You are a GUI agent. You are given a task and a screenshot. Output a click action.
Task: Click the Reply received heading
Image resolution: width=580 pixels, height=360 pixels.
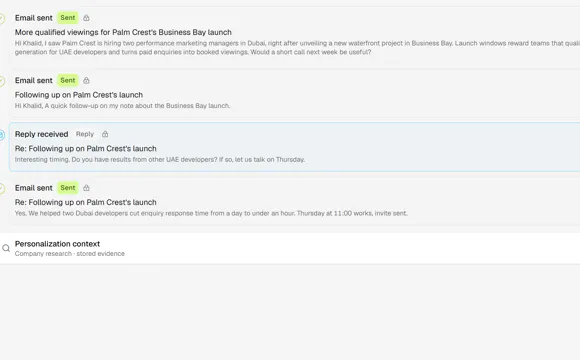point(41,134)
